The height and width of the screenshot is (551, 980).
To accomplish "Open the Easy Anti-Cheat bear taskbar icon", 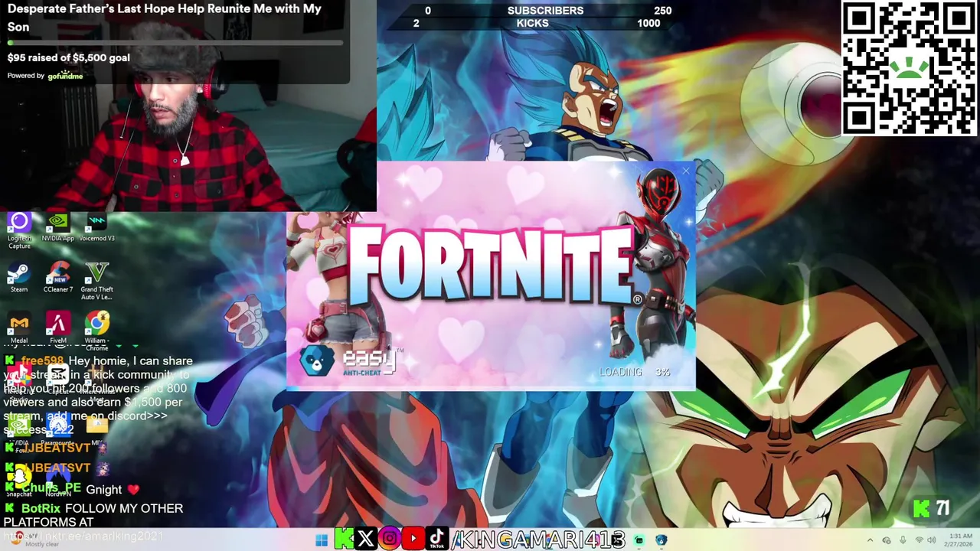I will click(x=661, y=540).
